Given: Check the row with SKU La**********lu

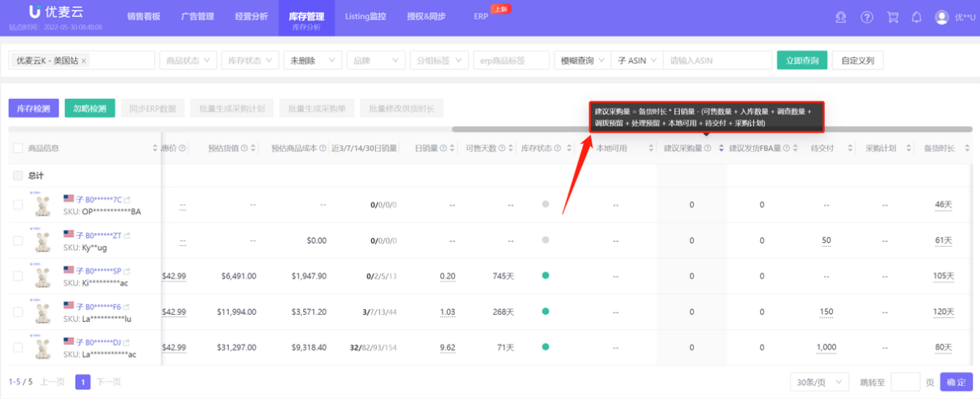Looking at the screenshot, I should pyautogui.click(x=18, y=312).
